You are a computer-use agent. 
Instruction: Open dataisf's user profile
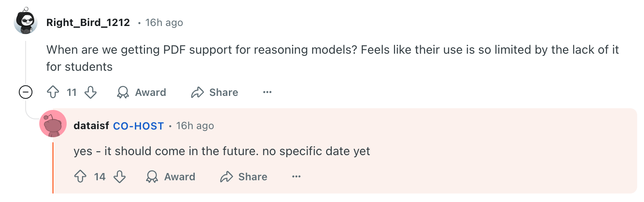[x=91, y=126]
